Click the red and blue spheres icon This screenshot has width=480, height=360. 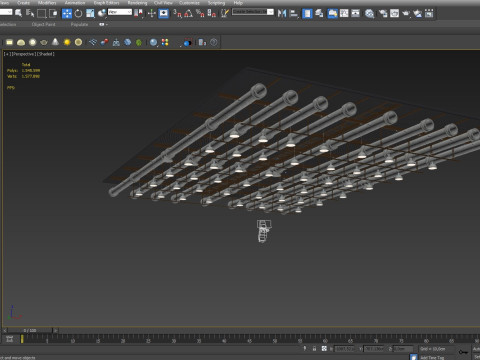(104, 42)
